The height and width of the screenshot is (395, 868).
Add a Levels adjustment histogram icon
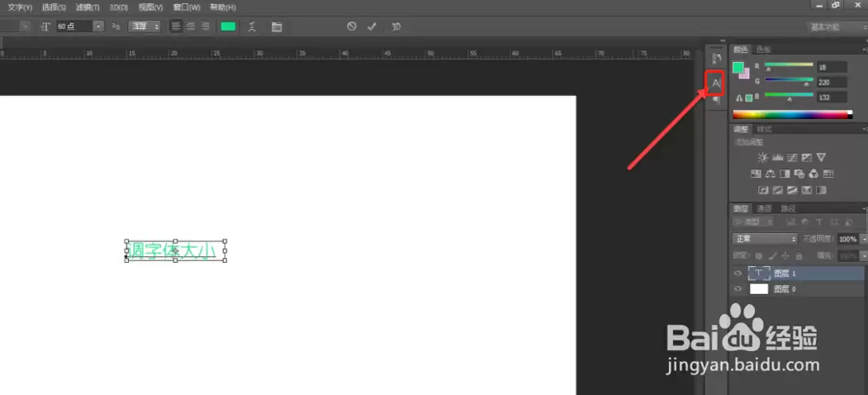point(777,158)
